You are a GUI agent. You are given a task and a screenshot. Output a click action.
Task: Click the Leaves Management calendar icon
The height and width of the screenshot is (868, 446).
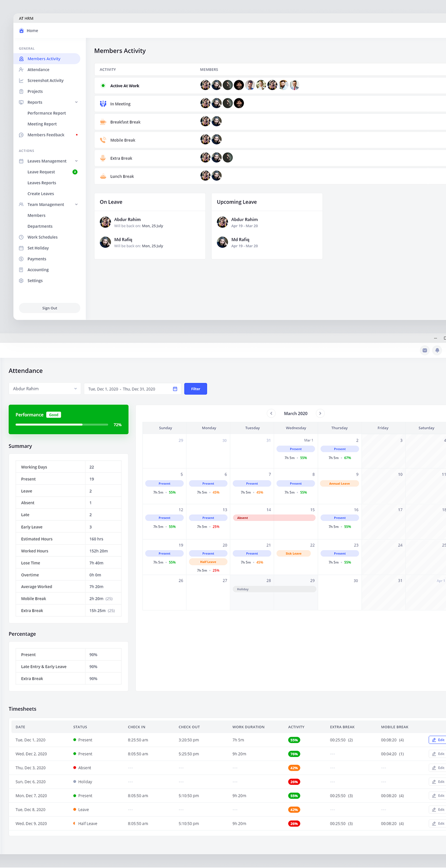tap(21, 161)
